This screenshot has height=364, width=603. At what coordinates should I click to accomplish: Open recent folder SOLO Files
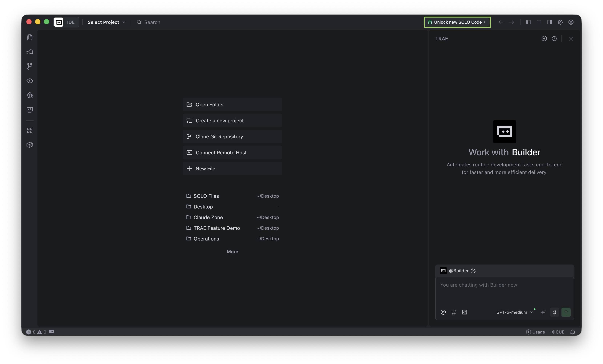pyautogui.click(x=233, y=196)
